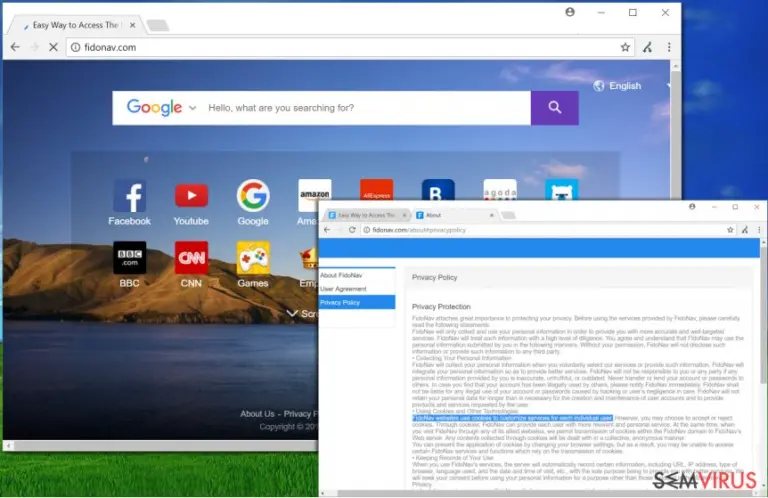Bookmark fidonav.com with the star icon
This screenshot has width=768, height=498.
(x=625, y=47)
